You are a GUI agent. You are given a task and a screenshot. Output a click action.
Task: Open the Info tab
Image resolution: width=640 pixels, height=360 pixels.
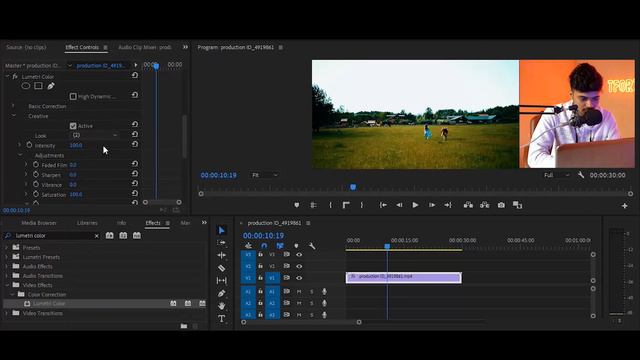coord(121,223)
